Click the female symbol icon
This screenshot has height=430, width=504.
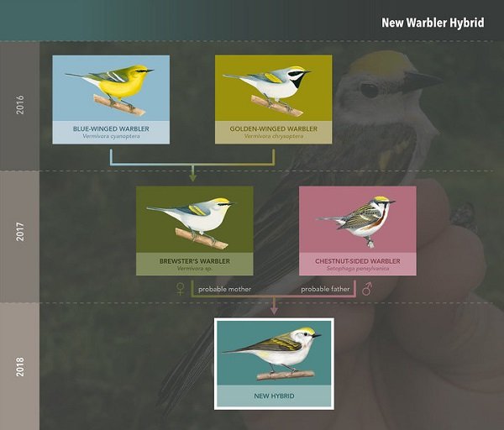point(179,290)
